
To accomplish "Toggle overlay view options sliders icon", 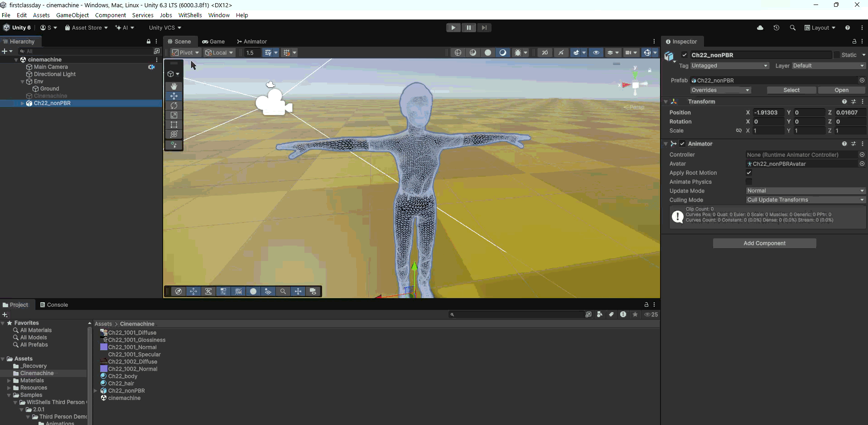I will 223,291.
